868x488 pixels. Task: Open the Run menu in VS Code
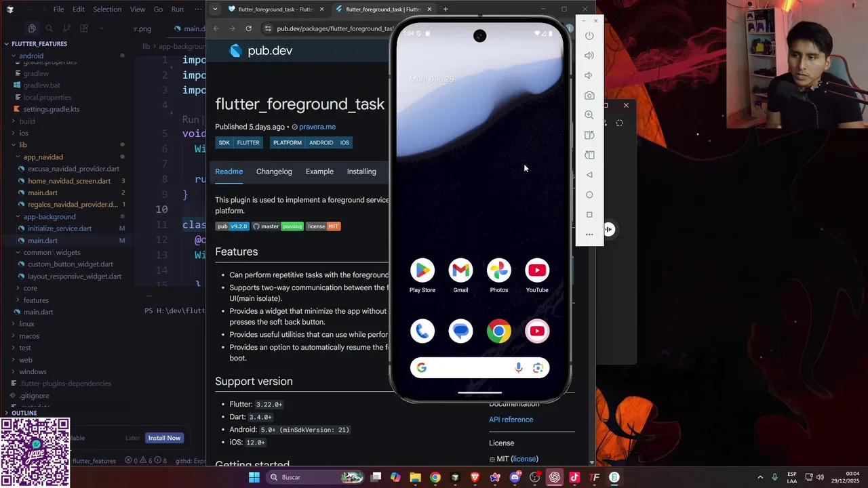click(x=177, y=9)
